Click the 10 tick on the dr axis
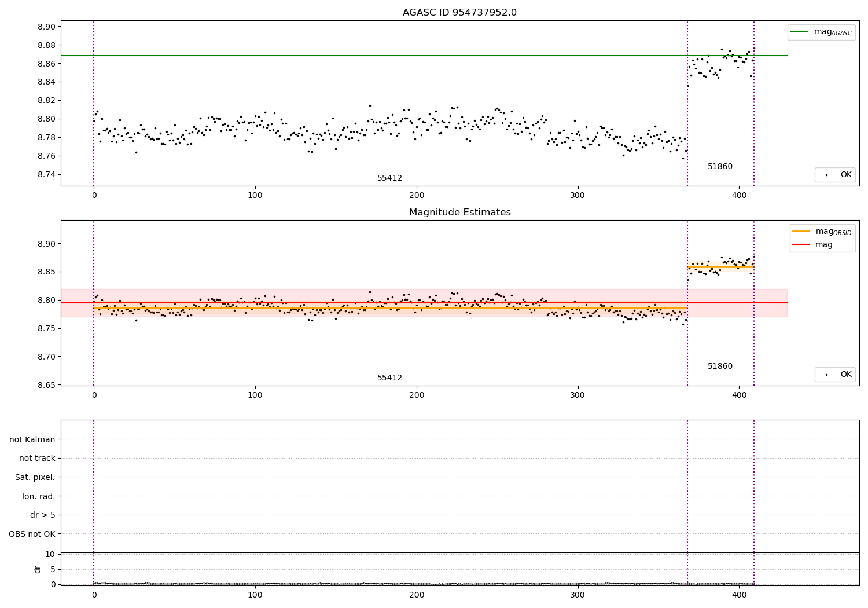 (50, 555)
